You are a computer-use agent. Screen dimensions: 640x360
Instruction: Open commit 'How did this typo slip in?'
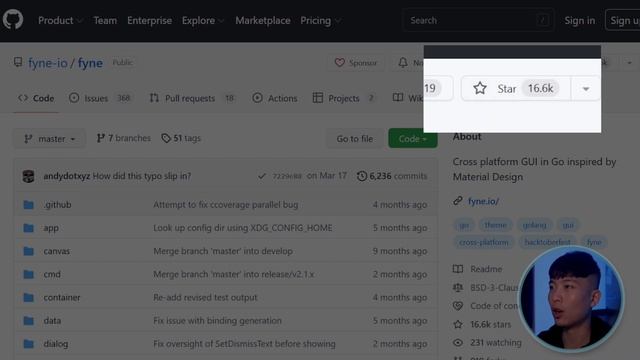(142, 176)
